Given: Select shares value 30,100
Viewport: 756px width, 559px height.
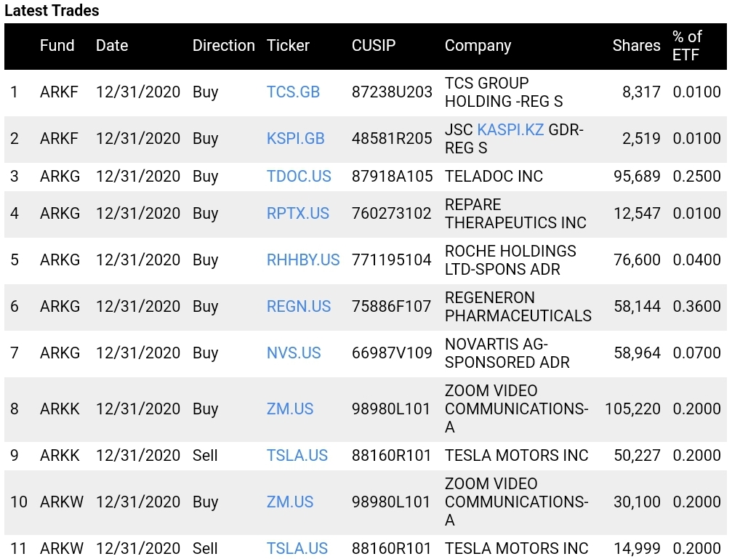Looking at the screenshot, I should [637, 502].
